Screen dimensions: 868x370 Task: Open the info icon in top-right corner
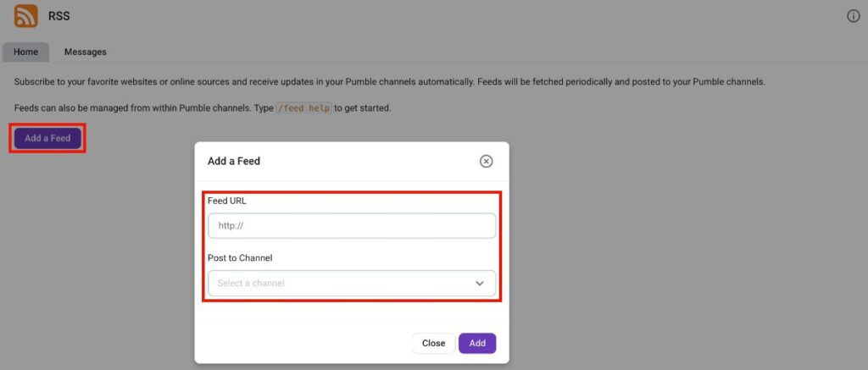854,16
